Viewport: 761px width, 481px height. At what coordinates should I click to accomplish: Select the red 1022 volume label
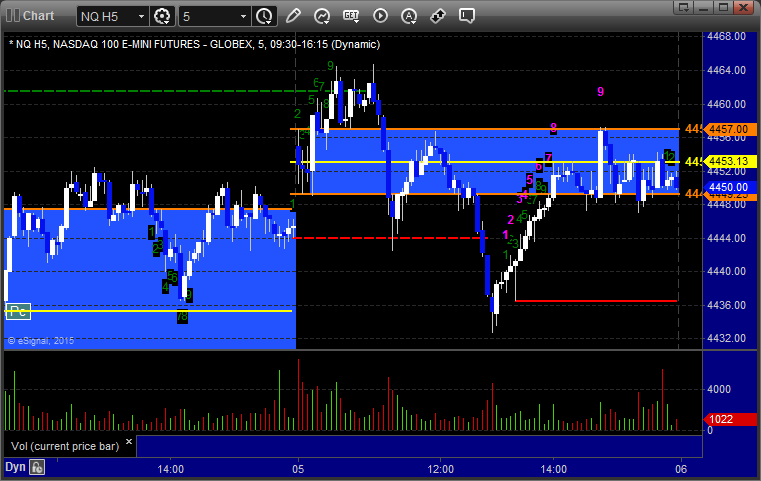[x=730, y=419]
